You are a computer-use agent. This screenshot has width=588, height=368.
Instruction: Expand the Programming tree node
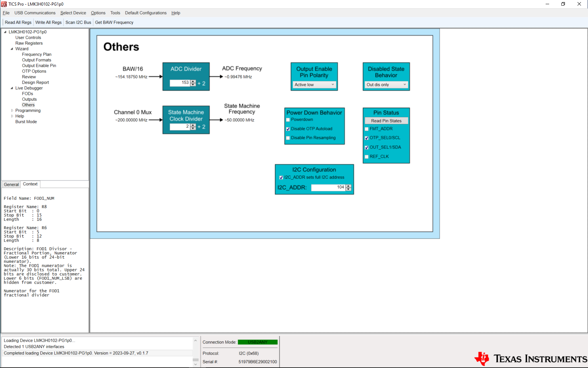tap(12, 110)
